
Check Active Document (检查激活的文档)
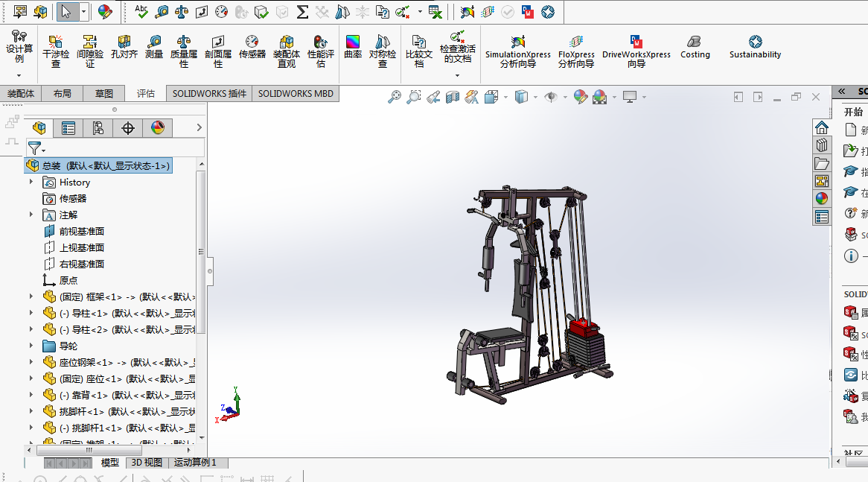(x=457, y=47)
